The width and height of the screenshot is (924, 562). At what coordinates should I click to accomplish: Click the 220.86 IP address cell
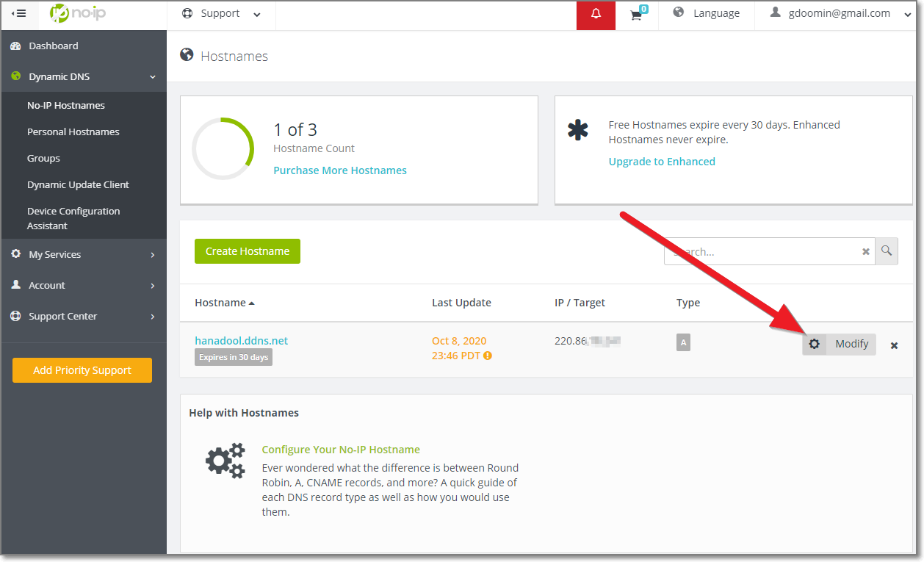(x=588, y=341)
